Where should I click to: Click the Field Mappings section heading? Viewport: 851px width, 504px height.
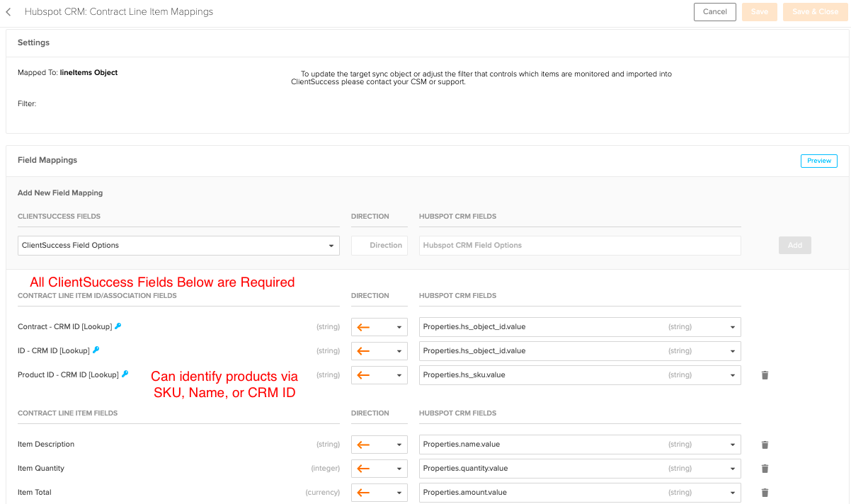(47, 160)
